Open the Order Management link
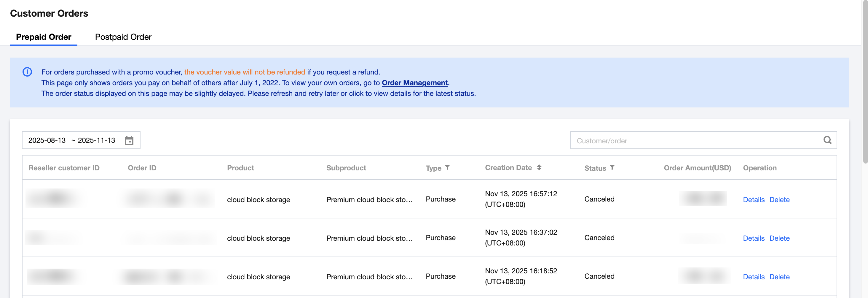The image size is (868, 298). tap(414, 83)
